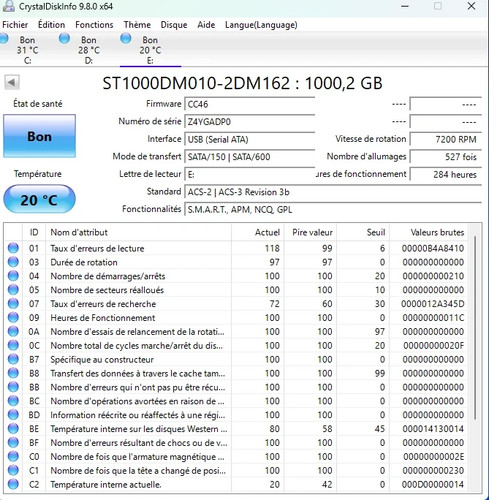Open the Disque menu
The height and width of the screenshot is (500, 489).
coord(174,25)
